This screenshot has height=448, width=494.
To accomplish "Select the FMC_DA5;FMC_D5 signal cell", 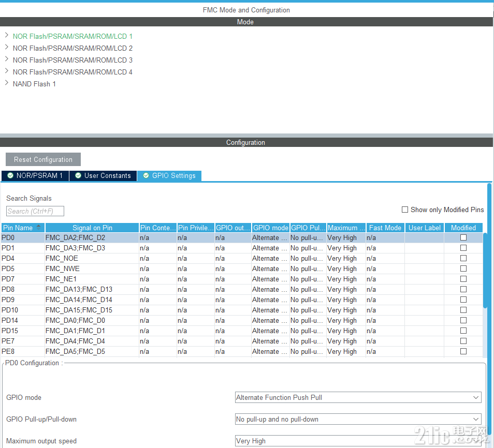I will click(92, 352).
